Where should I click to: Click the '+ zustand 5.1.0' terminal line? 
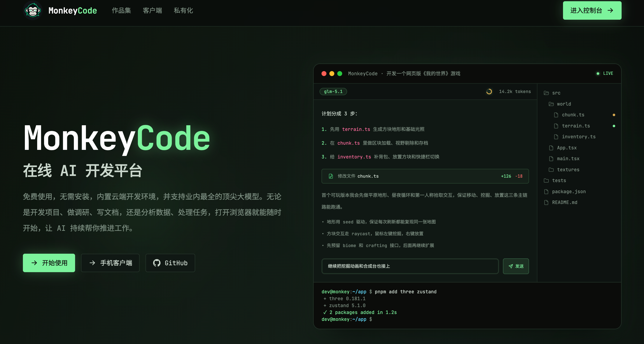click(x=344, y=306)
